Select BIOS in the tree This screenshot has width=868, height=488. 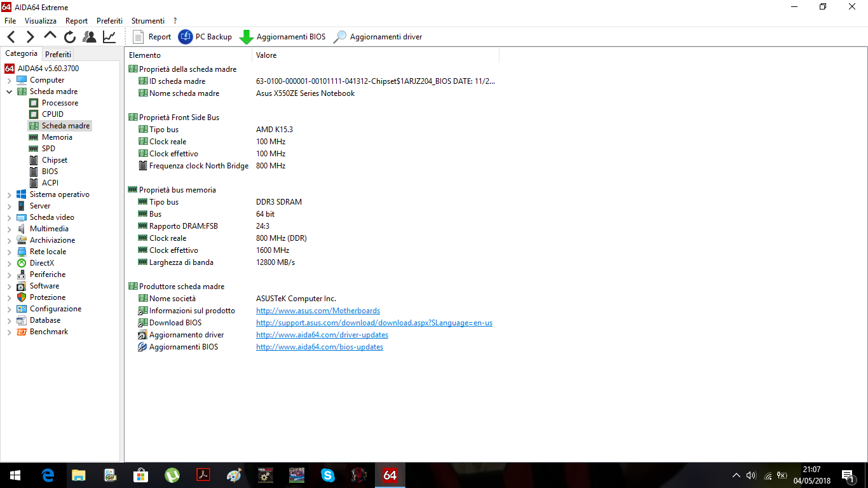coord(50,172)
